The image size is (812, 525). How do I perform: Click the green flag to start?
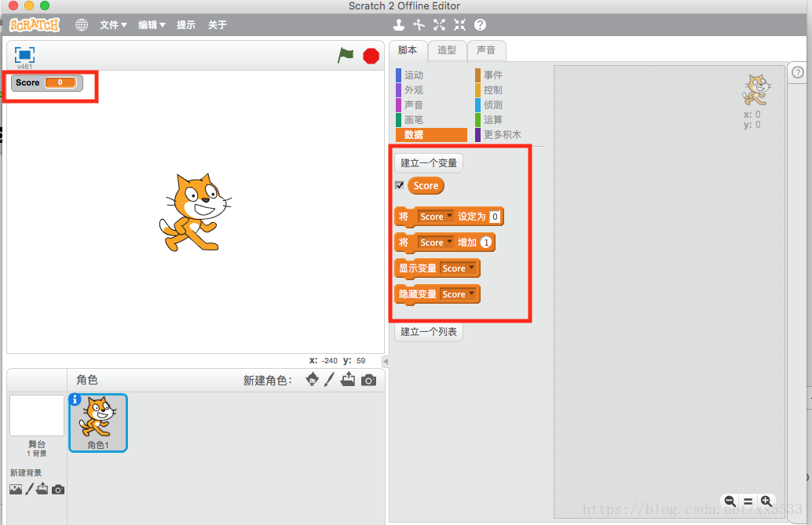346,55
